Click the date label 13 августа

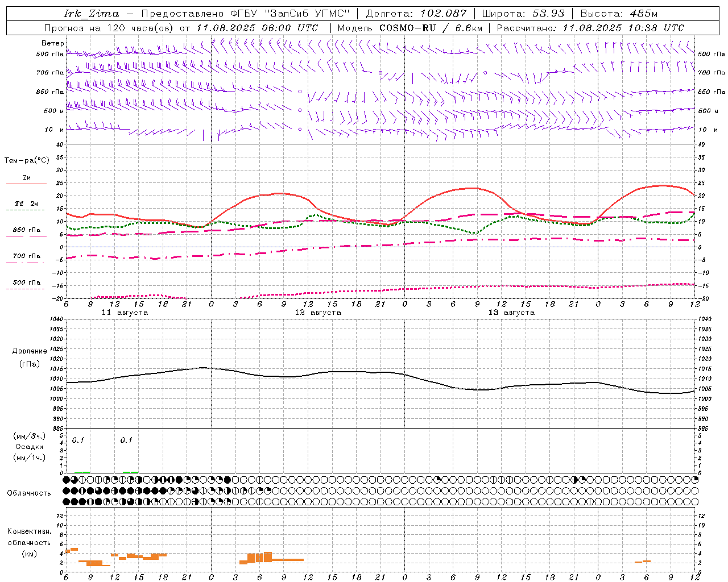[511, 313]
